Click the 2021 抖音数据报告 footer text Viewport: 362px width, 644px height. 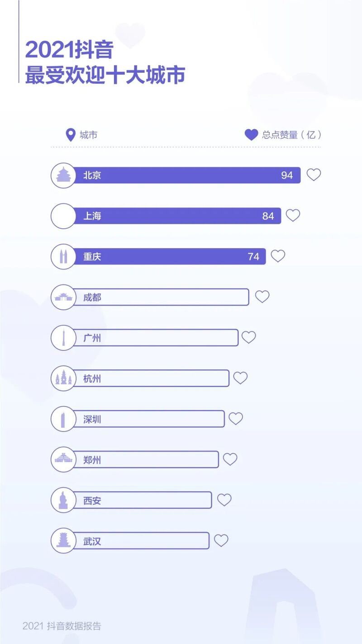[62, 626]
